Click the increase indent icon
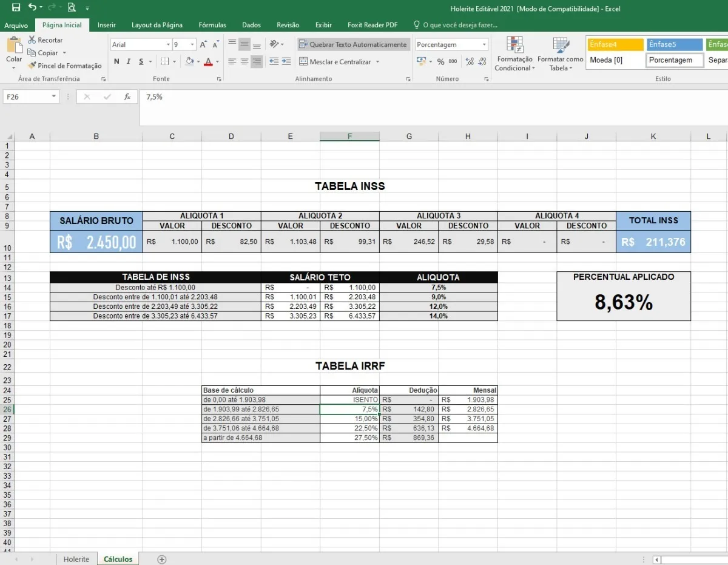 click(288, 62)
